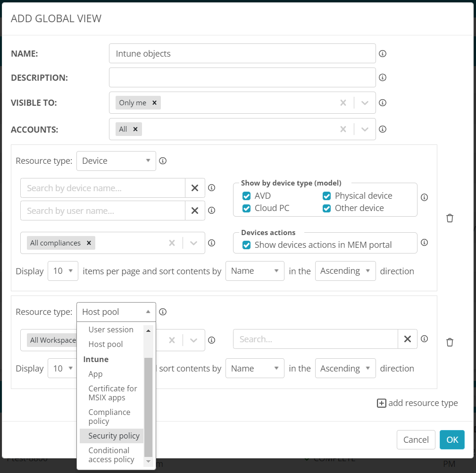This screenshot has height=473, width=476.
Task: Disable Show devices actions in MEM portal
Action: (x=246, y=245)
